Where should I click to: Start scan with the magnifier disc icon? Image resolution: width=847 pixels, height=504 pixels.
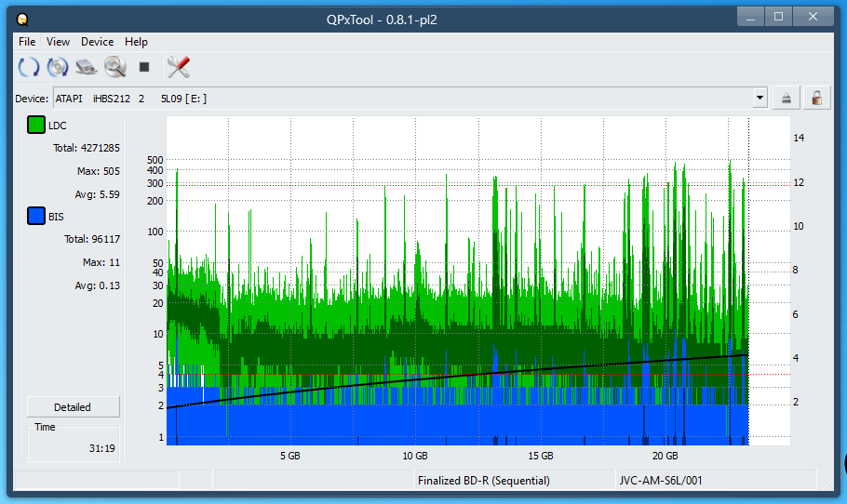pyautogui.click(x=114, y=67)
